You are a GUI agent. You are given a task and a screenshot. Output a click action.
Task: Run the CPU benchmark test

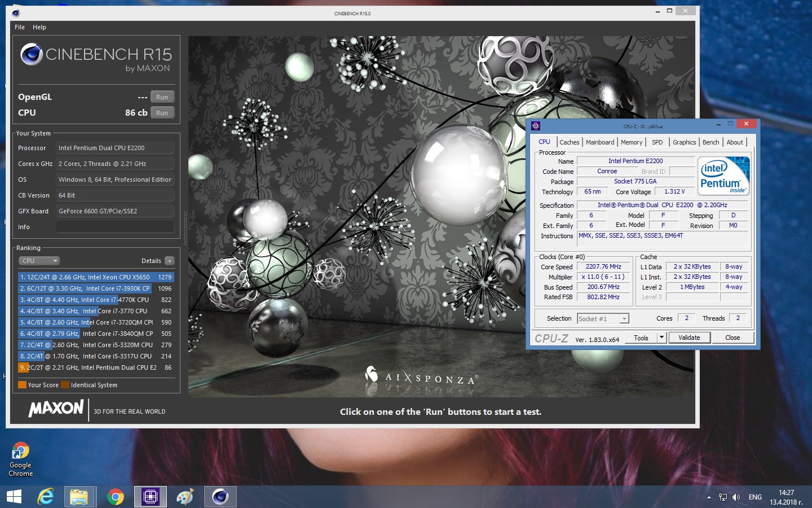pyautogui.click(x=162, y=113)
